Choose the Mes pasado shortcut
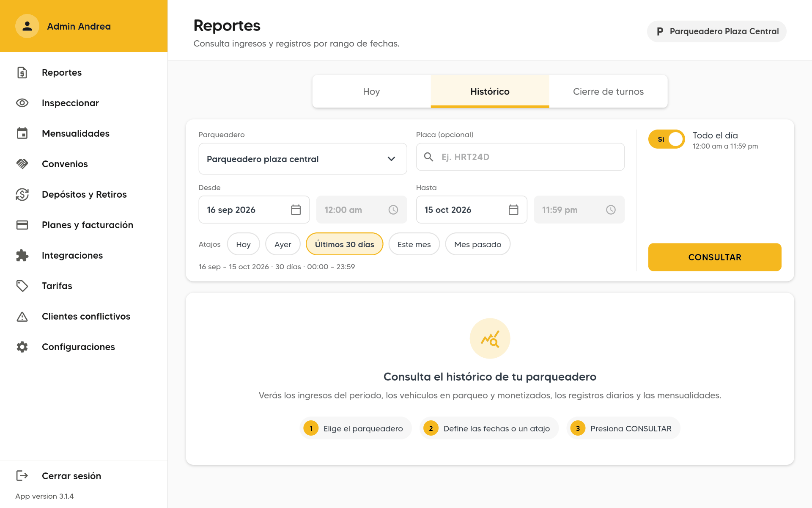 click(477, 244)
